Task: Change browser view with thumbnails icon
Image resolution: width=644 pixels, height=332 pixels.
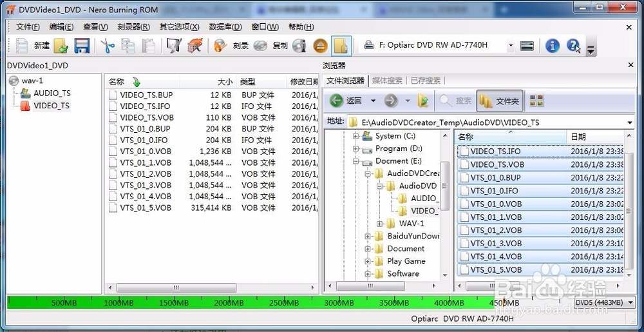Action: pyautogui.click(x=537, y=101)
